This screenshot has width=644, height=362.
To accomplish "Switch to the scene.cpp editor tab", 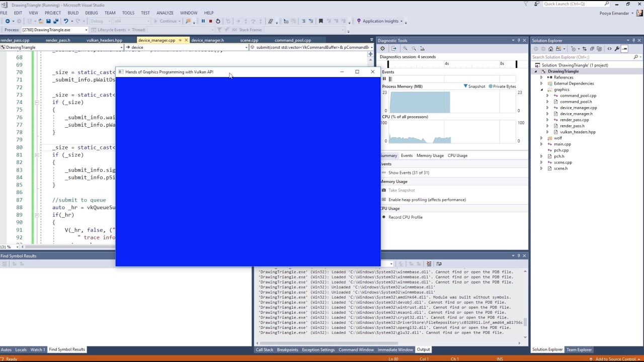I will (249, 40).
